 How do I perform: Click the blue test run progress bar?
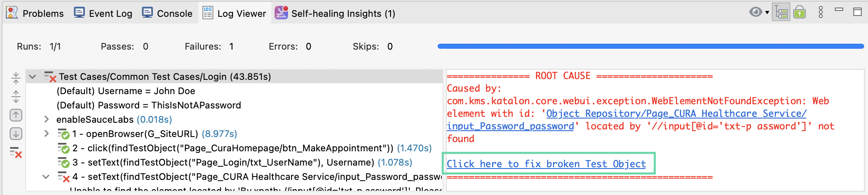(650, 46)
